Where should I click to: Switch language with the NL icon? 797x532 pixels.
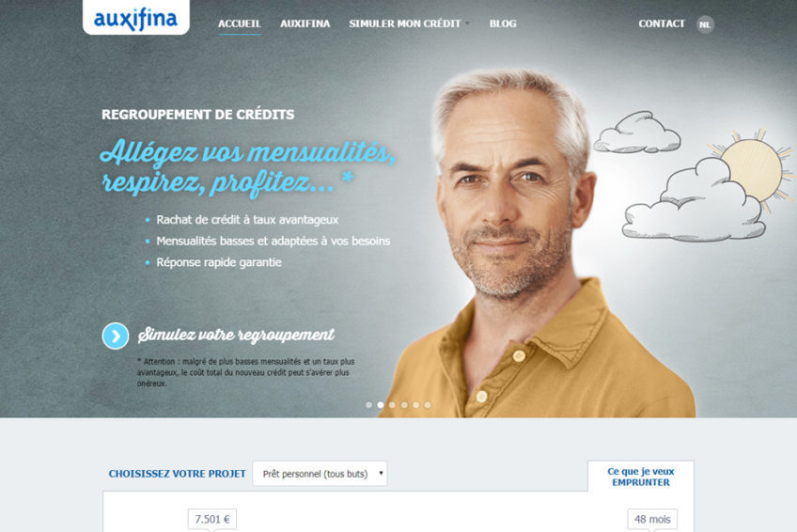pos(705,24)
